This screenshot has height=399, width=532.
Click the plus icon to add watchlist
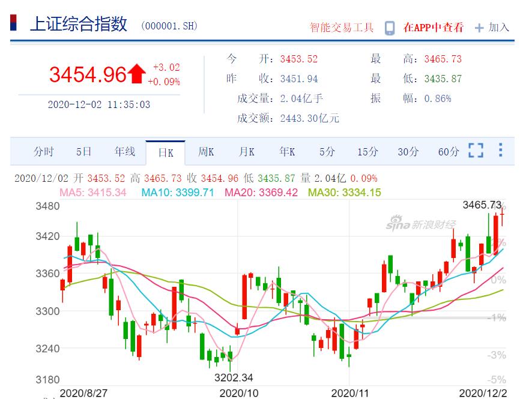[479, 28]
